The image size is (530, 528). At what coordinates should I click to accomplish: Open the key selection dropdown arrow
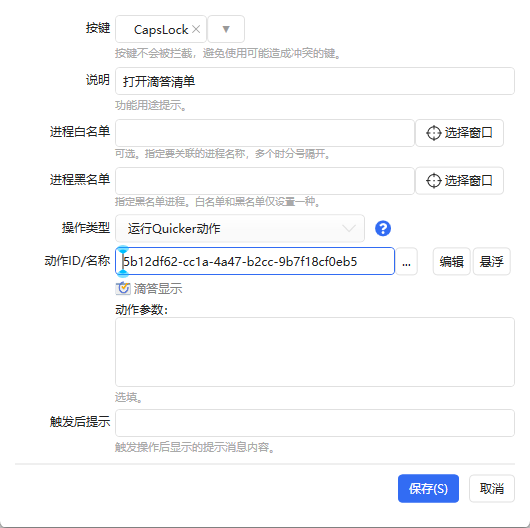tap(226, 29)
